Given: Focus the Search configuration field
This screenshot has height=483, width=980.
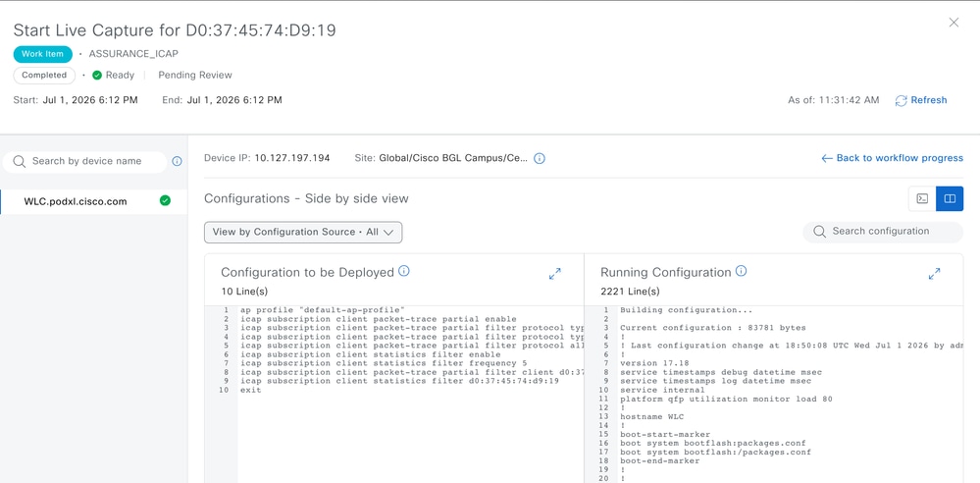Looking at the screenshot, I should [x=883, y=232].
